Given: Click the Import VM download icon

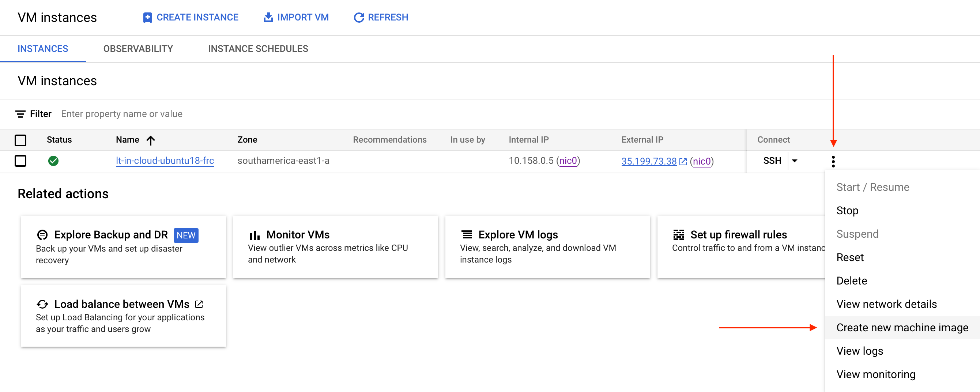Looking at the screenshot, I should [268, 18].
